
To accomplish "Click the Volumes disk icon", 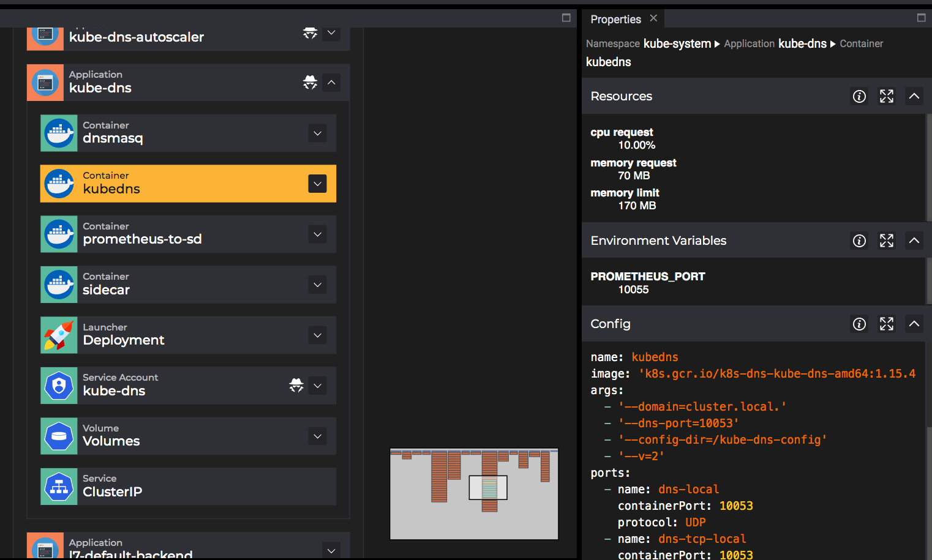I will point(59,436).
